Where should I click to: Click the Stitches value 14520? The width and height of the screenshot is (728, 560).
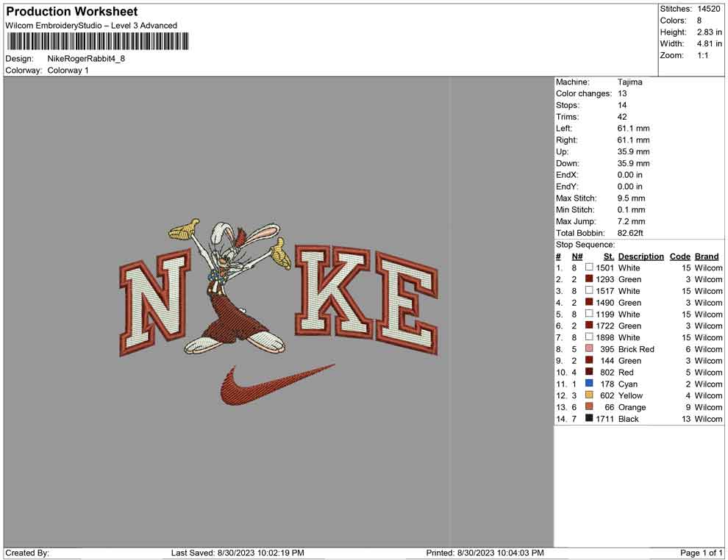coord(708,9)
